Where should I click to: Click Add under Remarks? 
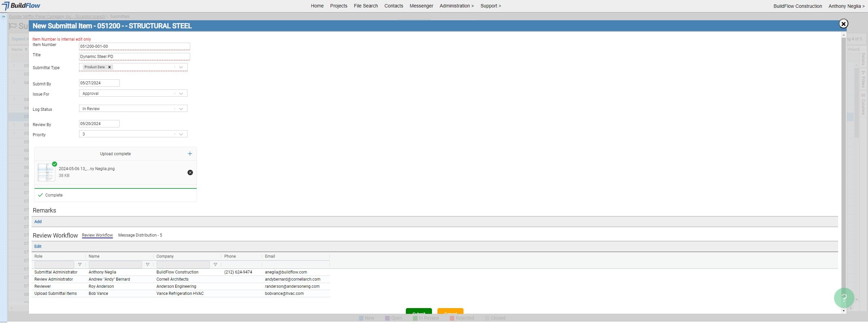(38, 222)
